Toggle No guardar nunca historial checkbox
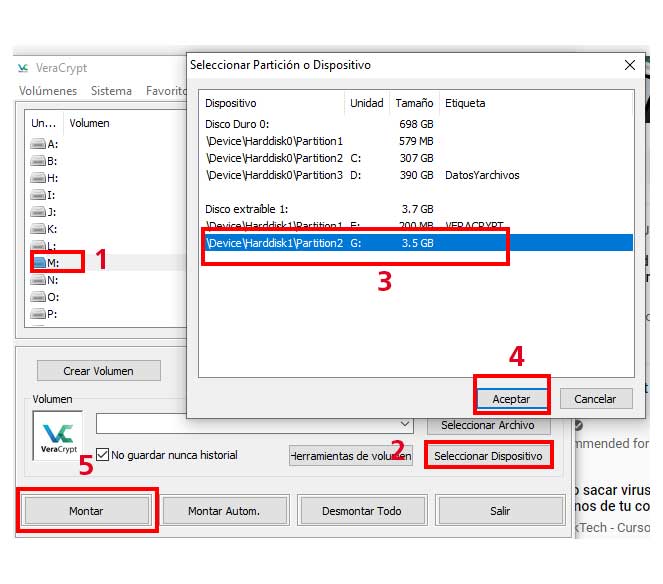Viewport: 663px width, 584px height. 102,455
